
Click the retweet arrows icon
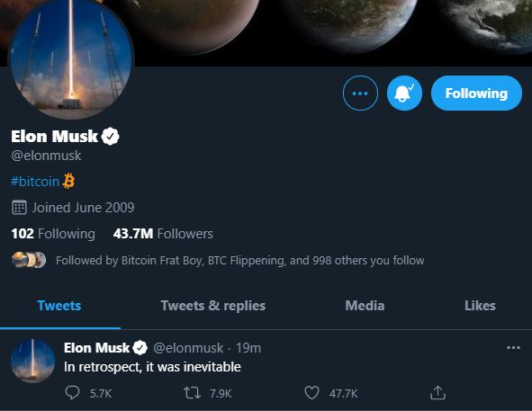pyautogui.click(x=192, y=393)
